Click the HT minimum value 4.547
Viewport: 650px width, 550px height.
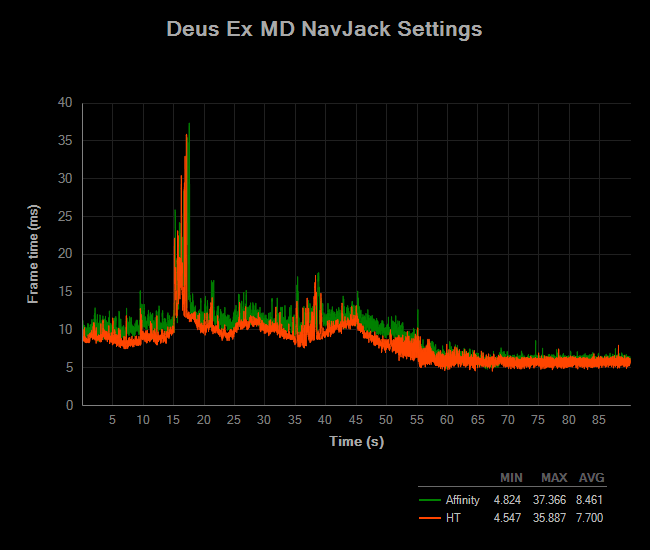click(507, 518)
